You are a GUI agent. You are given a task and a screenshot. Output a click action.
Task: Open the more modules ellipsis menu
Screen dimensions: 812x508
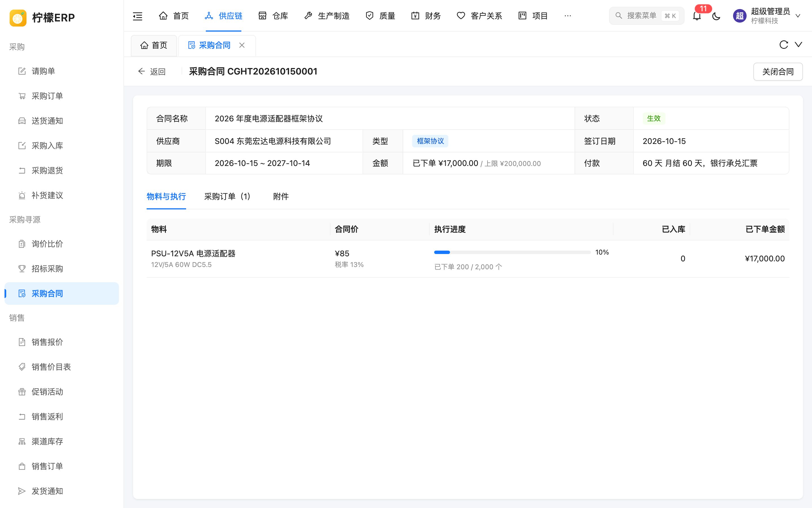(x=568, y=16)
